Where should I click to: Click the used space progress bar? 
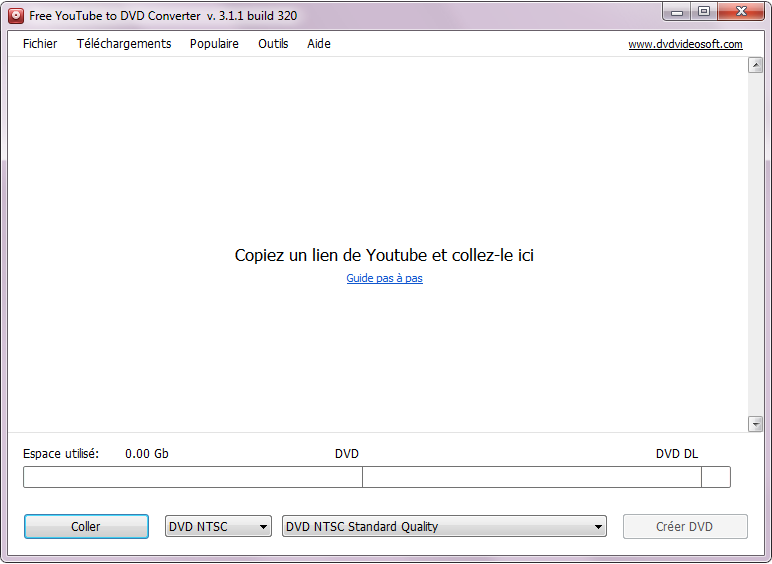click(x=377, y=477)
